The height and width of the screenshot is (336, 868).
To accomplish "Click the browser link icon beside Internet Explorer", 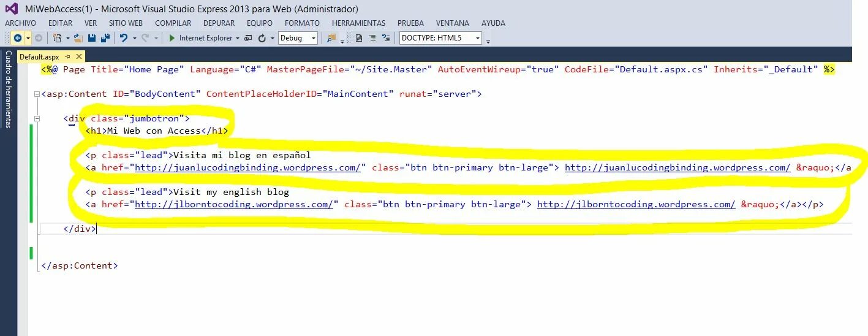I will [248, 38].
